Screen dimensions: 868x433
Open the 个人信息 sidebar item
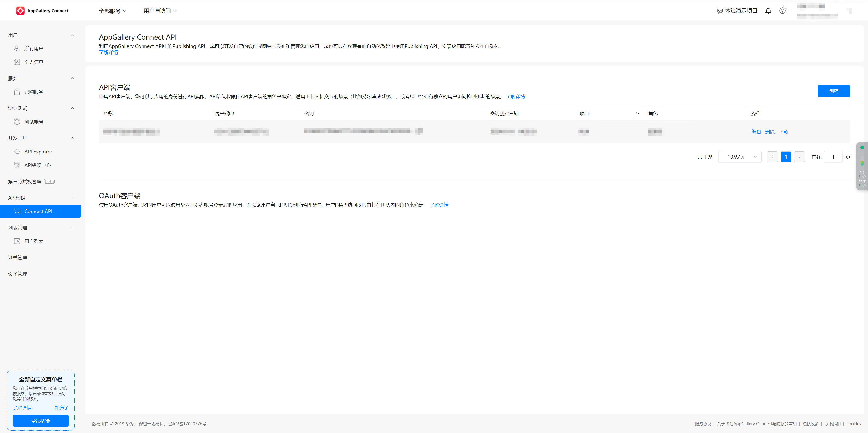[x=34, y=62]
